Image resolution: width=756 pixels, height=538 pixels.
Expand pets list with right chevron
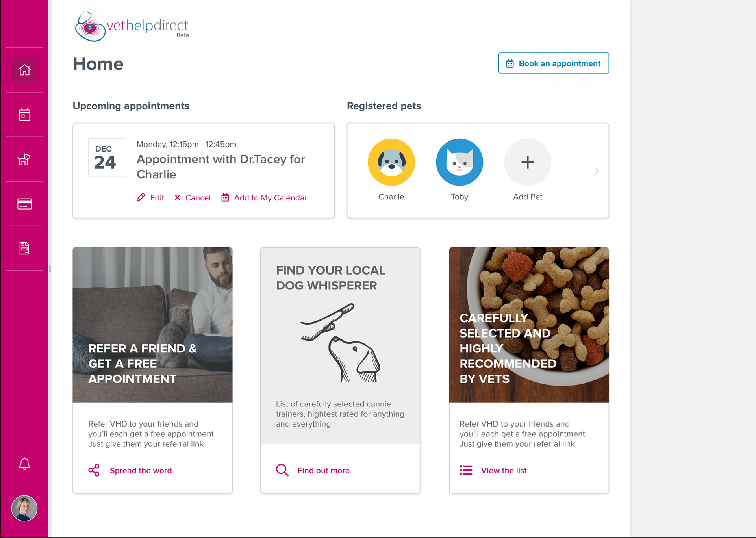597,171
